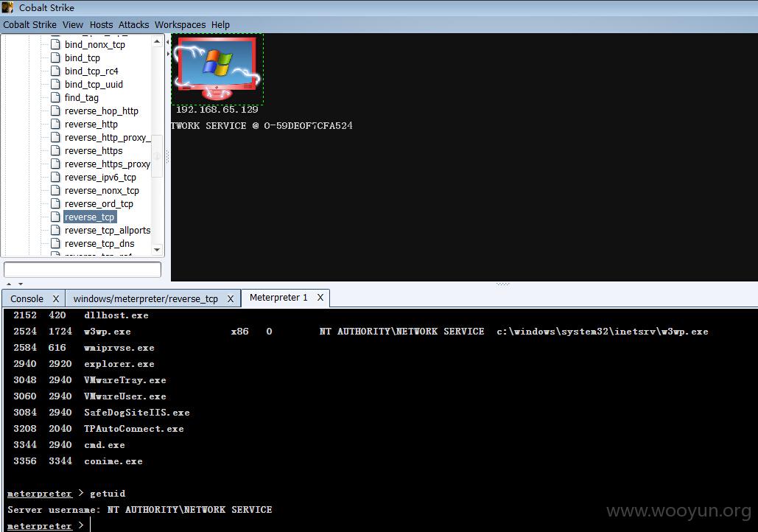Open the Cobalt Strike menu
Image resolution: width=758 pixels, height=532 pixels.
coord(29,24)
